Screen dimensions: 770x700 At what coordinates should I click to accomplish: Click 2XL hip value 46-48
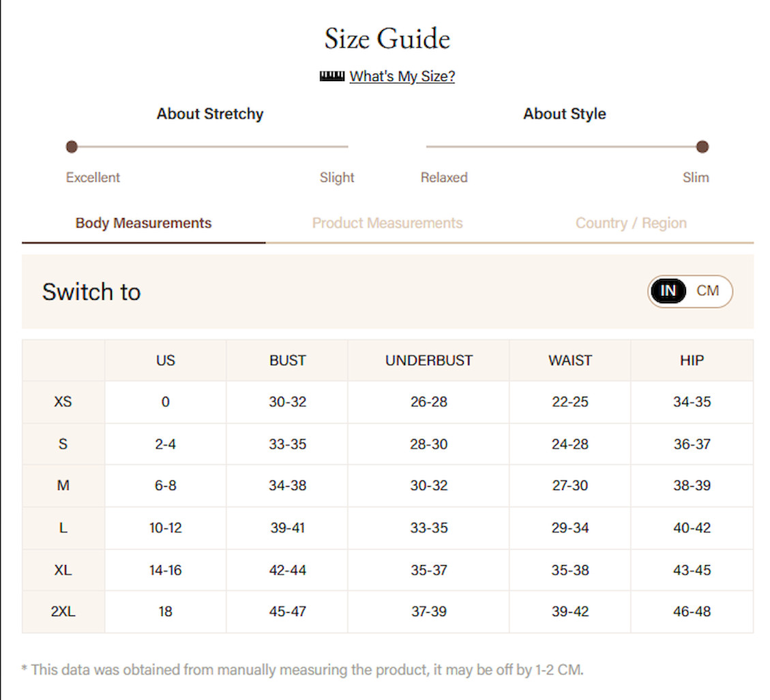pyautogui.click(x=692, y=611)
